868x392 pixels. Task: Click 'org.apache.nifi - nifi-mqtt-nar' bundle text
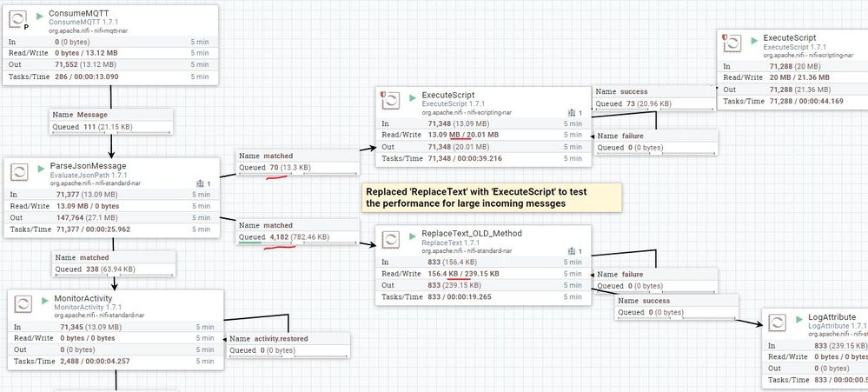(x=89, y=31)
